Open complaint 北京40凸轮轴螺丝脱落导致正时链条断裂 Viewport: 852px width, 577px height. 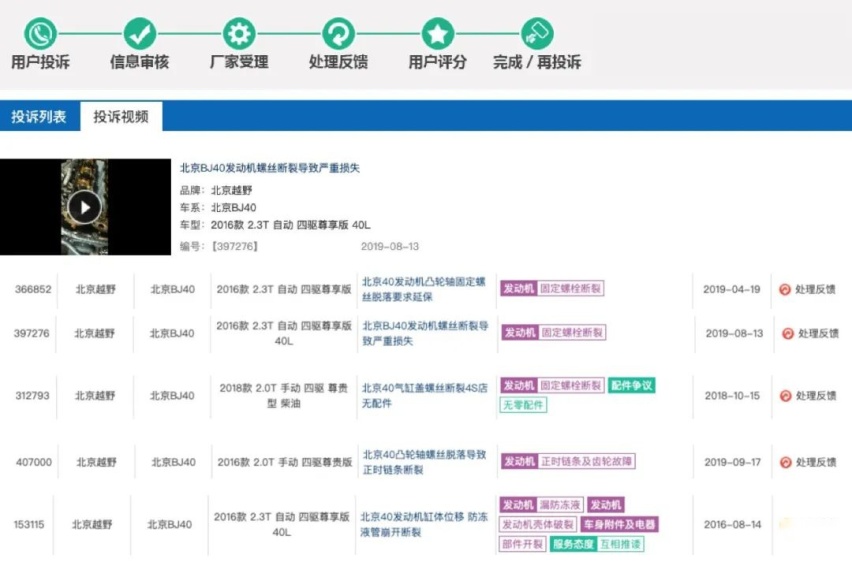[x=424, y=462]
